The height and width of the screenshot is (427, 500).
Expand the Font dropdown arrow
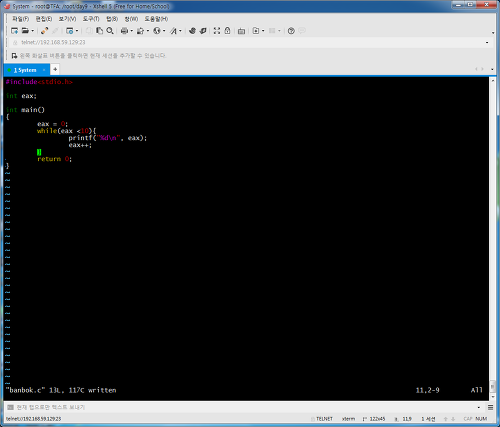(x=180, y=31)
